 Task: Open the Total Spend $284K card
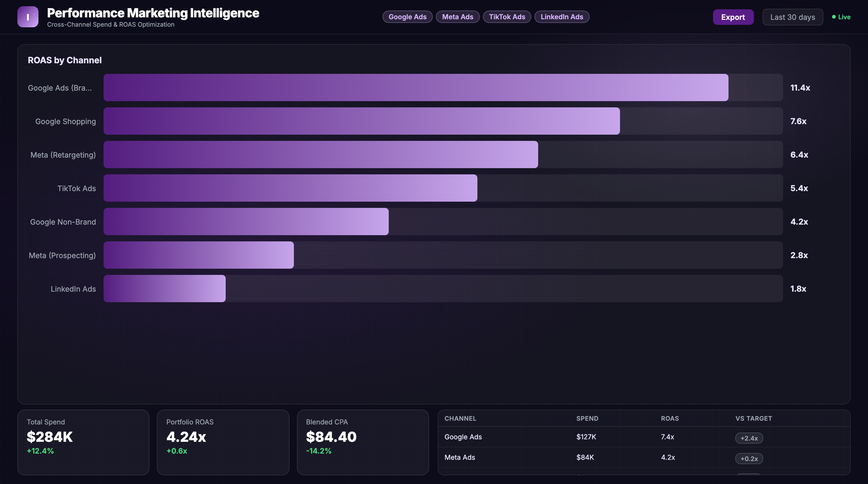(83, 442)
